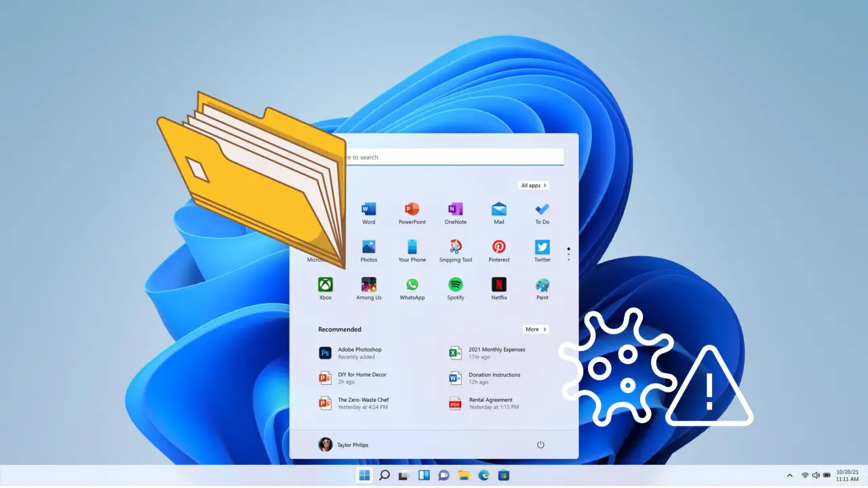Open OneNote from pinned apps

pyautogui.click(x=455, y=209)
